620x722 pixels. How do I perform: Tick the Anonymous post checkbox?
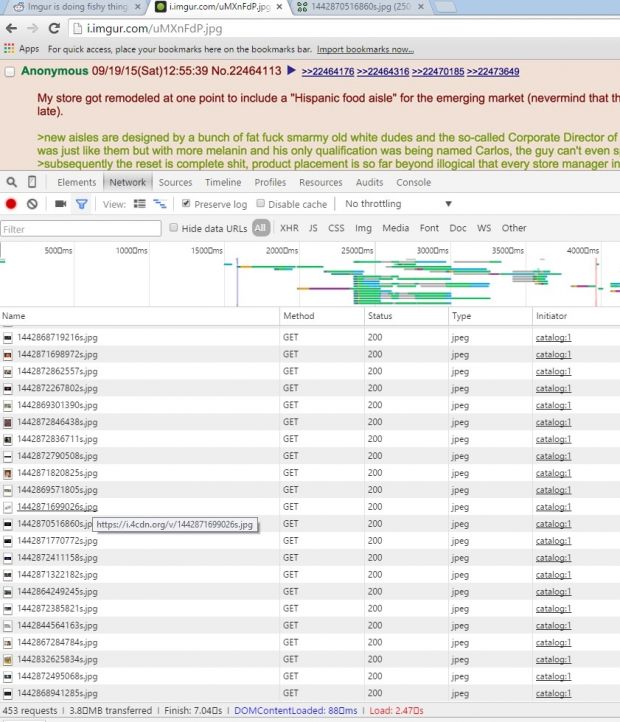[x=10, y=72]
